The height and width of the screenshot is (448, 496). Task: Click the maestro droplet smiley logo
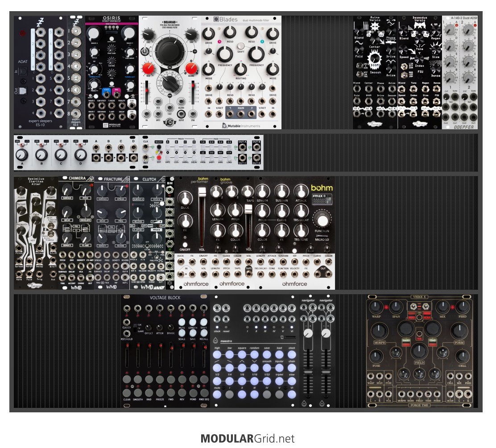(215, 341)
